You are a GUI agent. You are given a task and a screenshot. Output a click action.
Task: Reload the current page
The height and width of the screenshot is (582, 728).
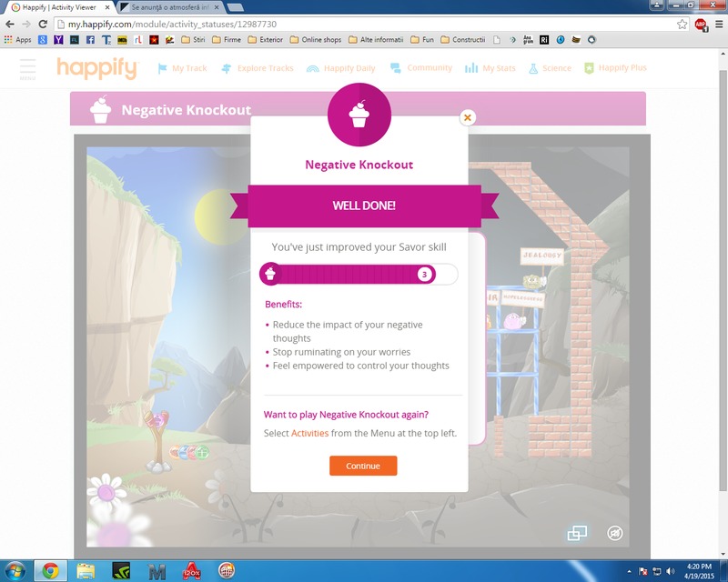(x=43, y=25)
